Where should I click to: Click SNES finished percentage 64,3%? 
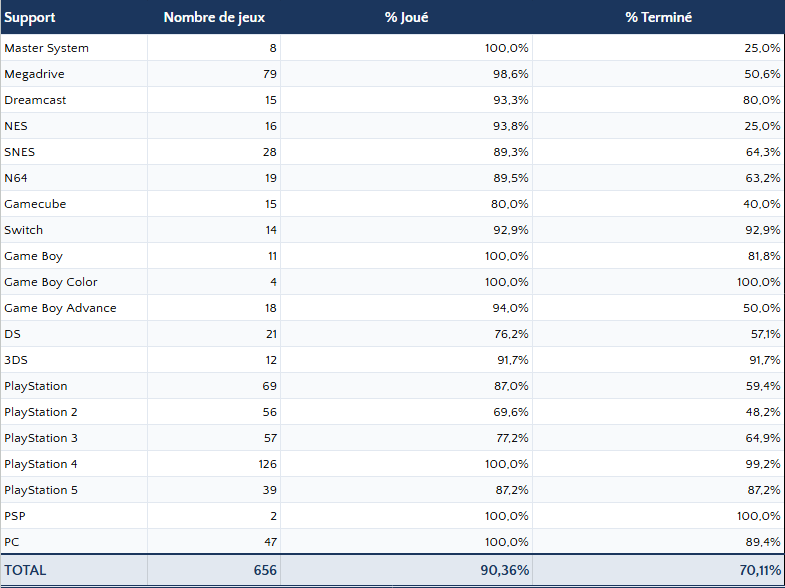tap(763, 152)
